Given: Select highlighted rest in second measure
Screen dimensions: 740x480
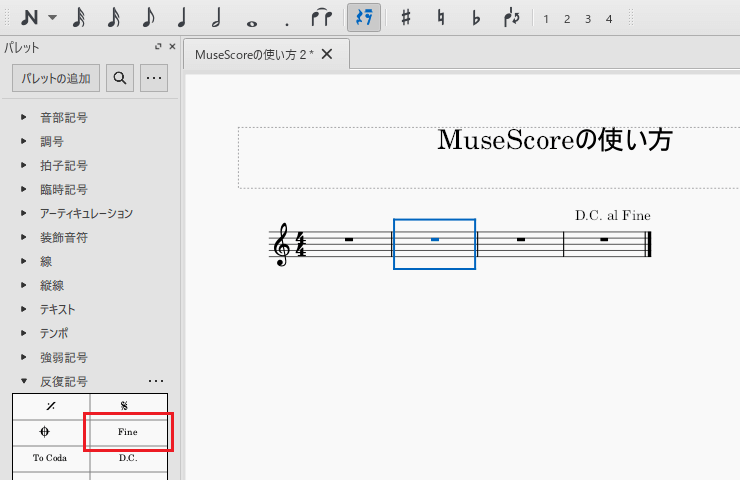Looking at the screenshot, I should click(435, 240).
